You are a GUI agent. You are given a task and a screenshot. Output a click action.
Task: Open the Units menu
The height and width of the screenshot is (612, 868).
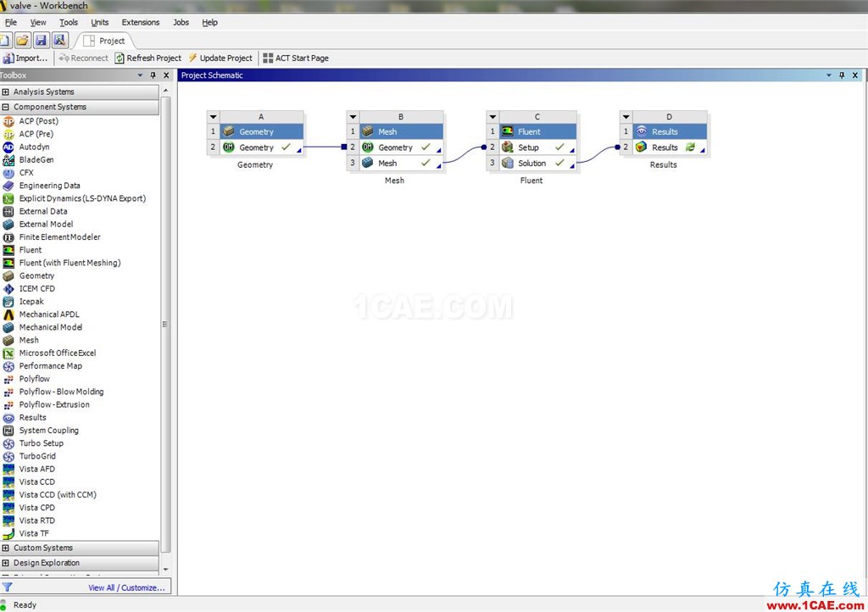(100, 22)
